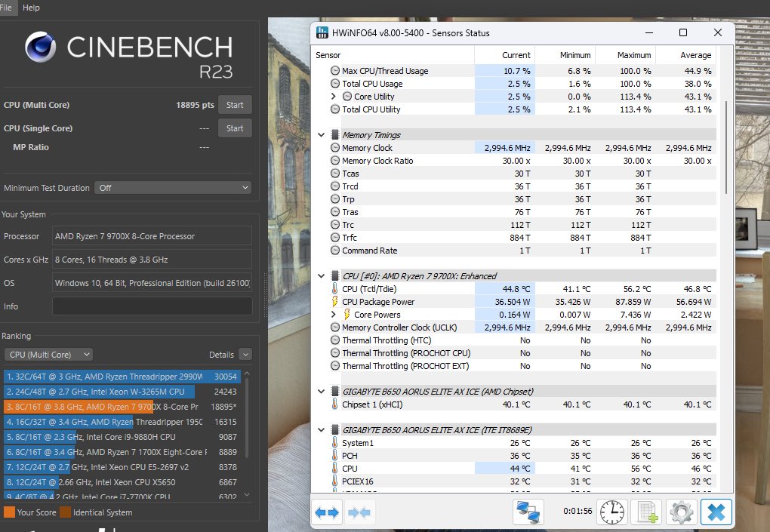Click the thermometer icon beside Chipset 1 (xHCI)
This screenshot has height=532, width=770.
335,404
